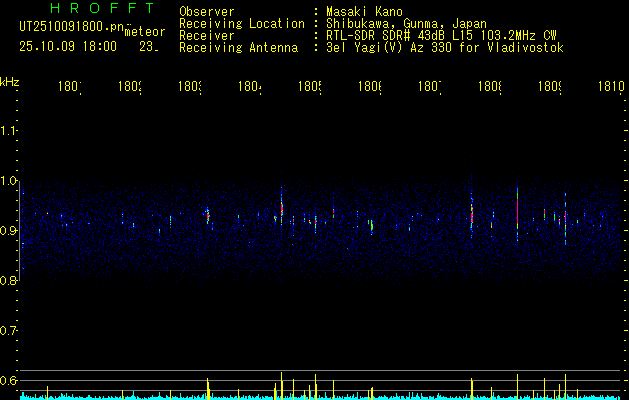Click the green HROFFT title
The height and width of the screenshot is (400, 629).
tap(102, 8)
